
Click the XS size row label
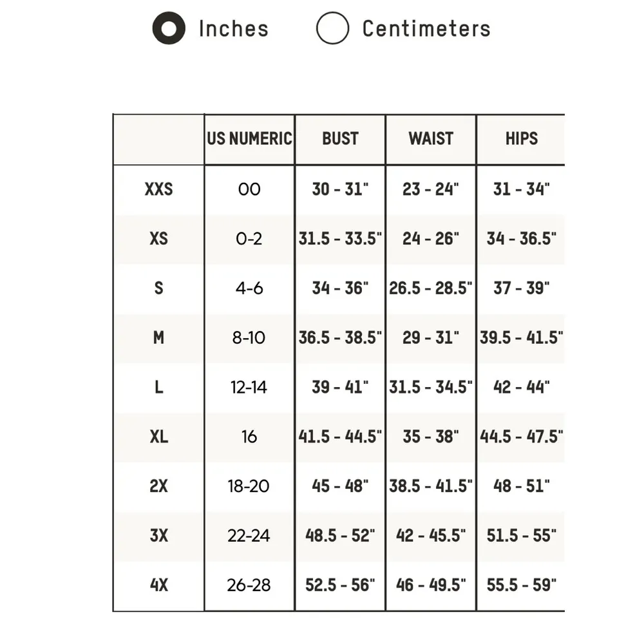click(x=158, y=239)
